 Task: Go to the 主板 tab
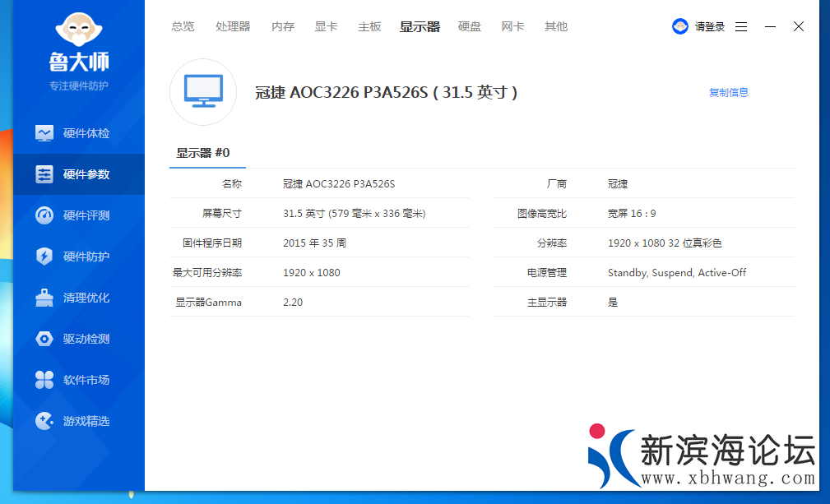tap(369, 26)
